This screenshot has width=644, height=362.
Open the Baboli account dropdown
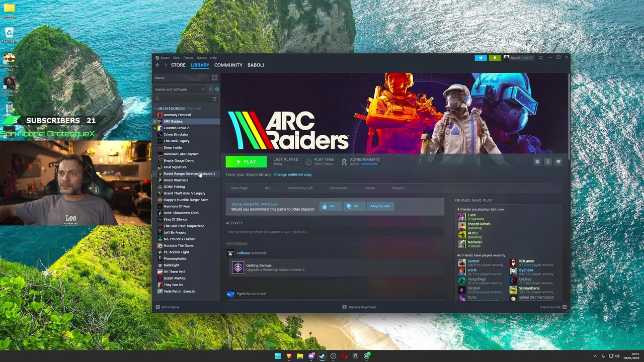518,58
